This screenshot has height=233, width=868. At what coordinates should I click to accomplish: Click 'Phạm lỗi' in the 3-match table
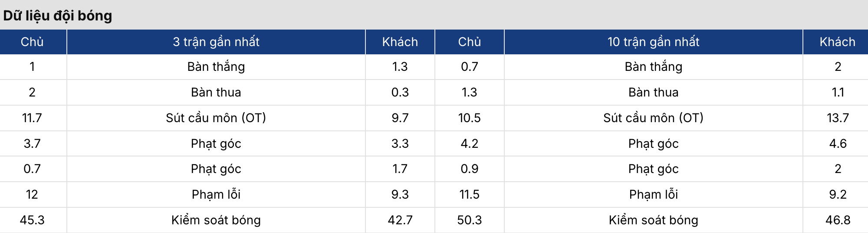(216, 194)
